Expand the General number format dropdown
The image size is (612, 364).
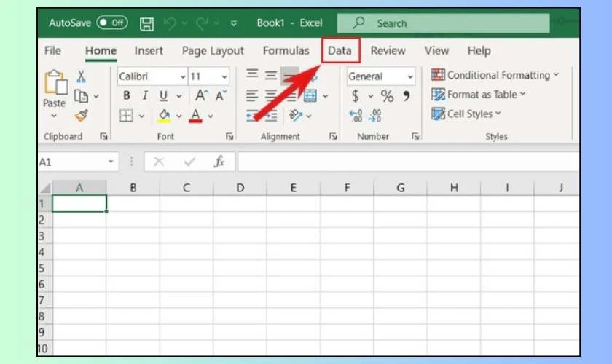410,76
